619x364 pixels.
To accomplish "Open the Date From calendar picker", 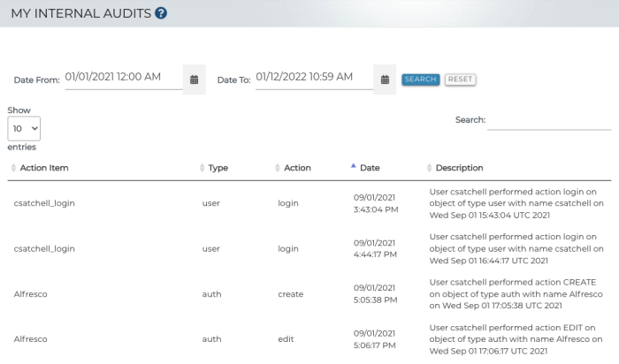I will point(194,80).
